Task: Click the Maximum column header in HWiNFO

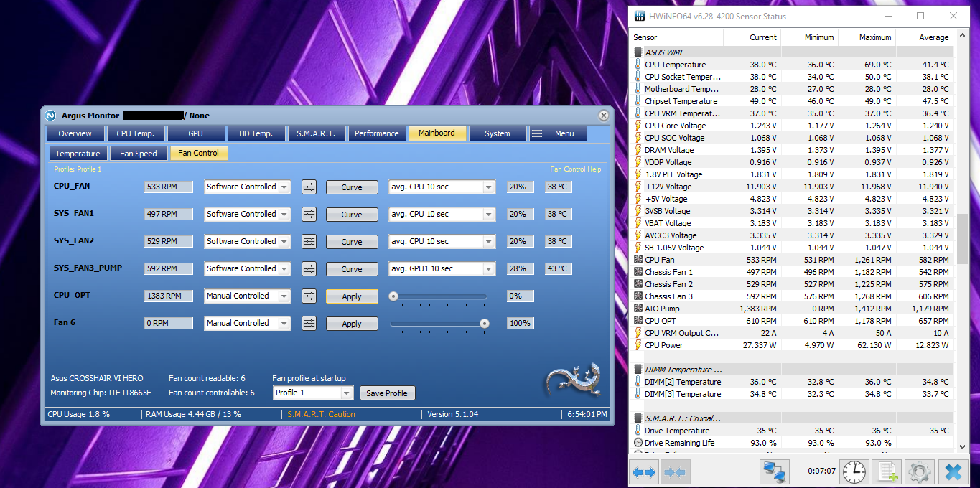Action: (x=866, y=37)
